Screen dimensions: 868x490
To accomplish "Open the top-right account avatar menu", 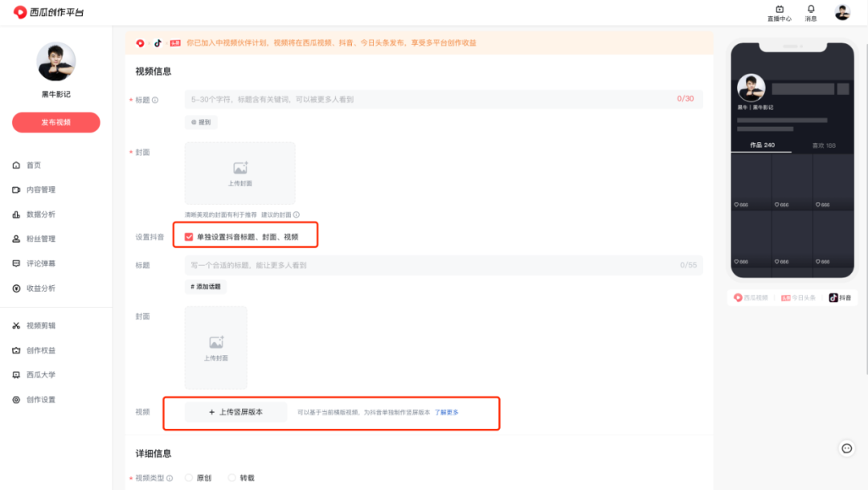I will tap(842, 12).
